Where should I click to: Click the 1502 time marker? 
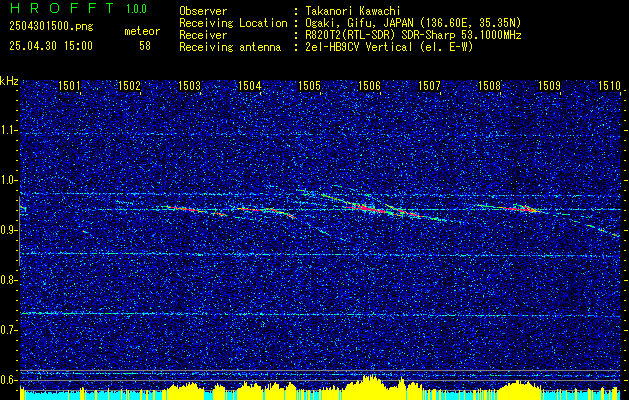tap(129, 85)
